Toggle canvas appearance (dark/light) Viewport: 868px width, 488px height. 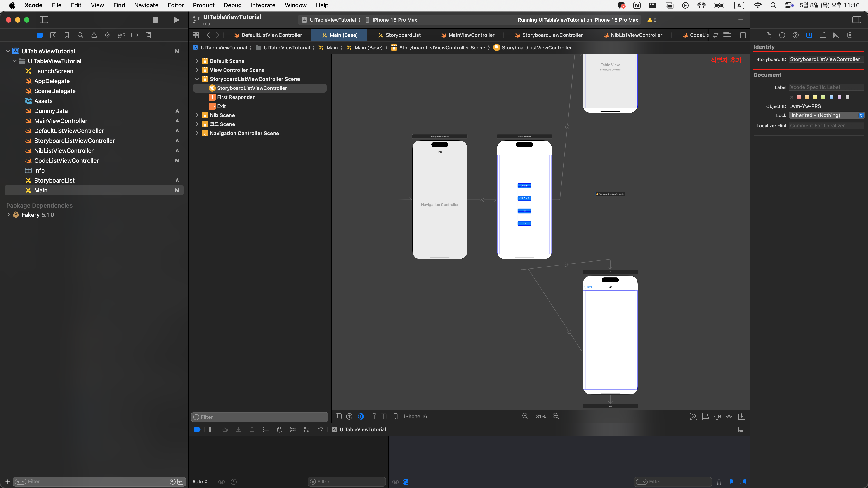click(361, 416)
